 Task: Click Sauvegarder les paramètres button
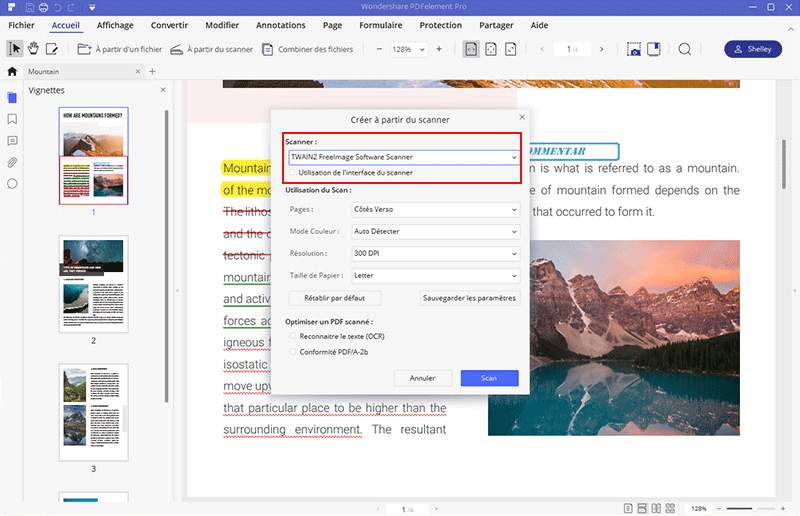(469, 298)
